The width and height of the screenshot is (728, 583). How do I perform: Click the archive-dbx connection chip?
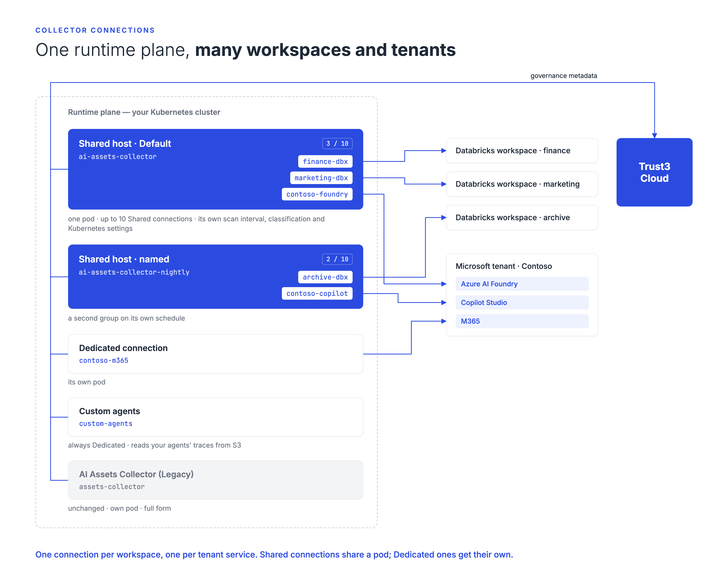[325, 277]
